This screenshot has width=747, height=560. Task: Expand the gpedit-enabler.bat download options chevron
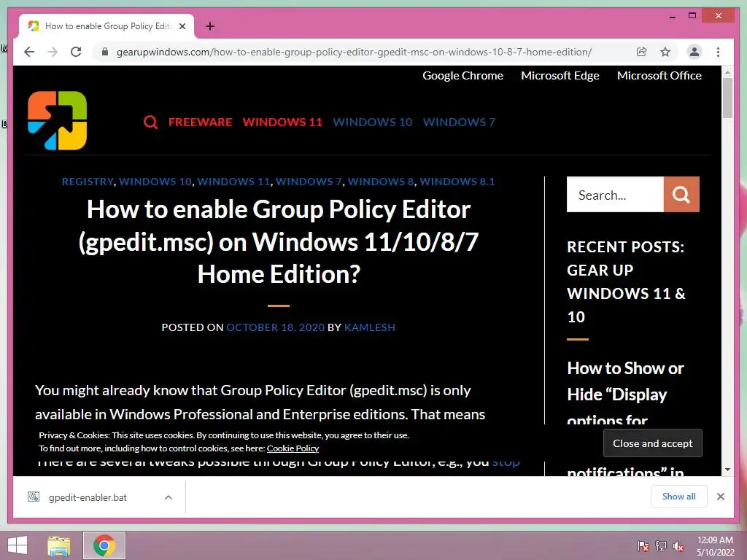click(x=169, y=497)
